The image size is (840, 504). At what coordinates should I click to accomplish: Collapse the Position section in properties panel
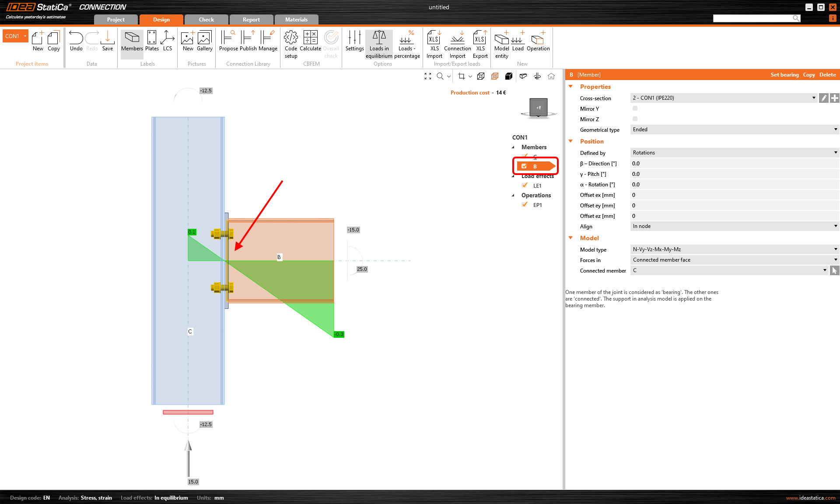pyautogui.click(x=571, y=141)
